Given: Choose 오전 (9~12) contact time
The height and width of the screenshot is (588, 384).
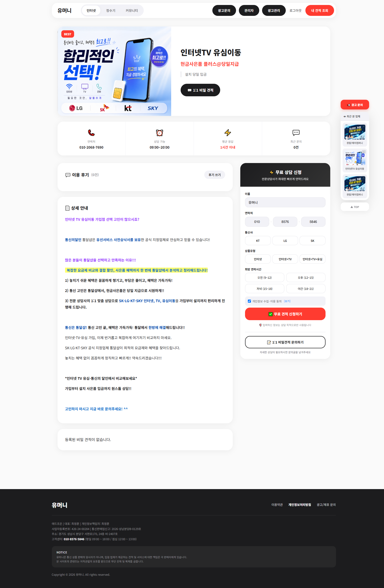Looking at the screenshot, I should (265, 278).
